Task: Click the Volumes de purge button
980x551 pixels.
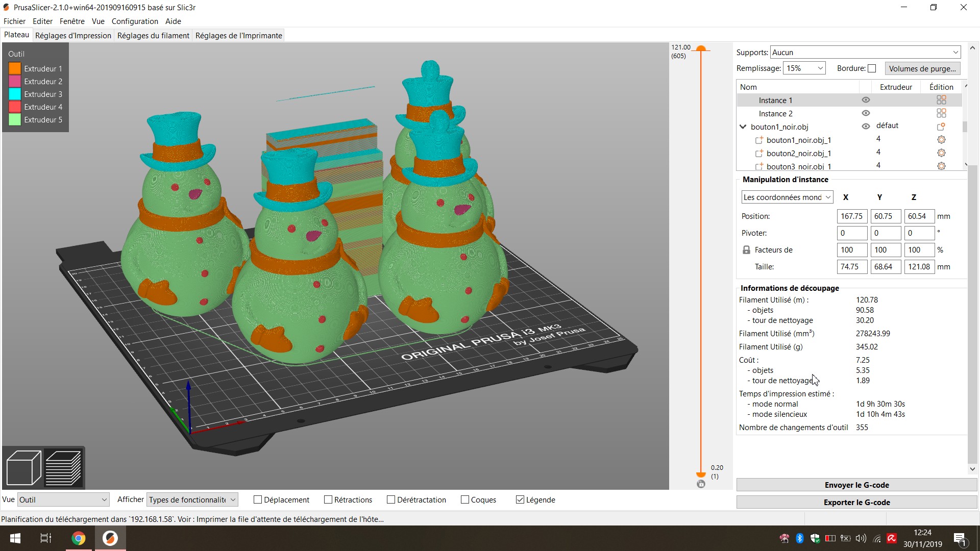Action: click(x=922, y=68)
